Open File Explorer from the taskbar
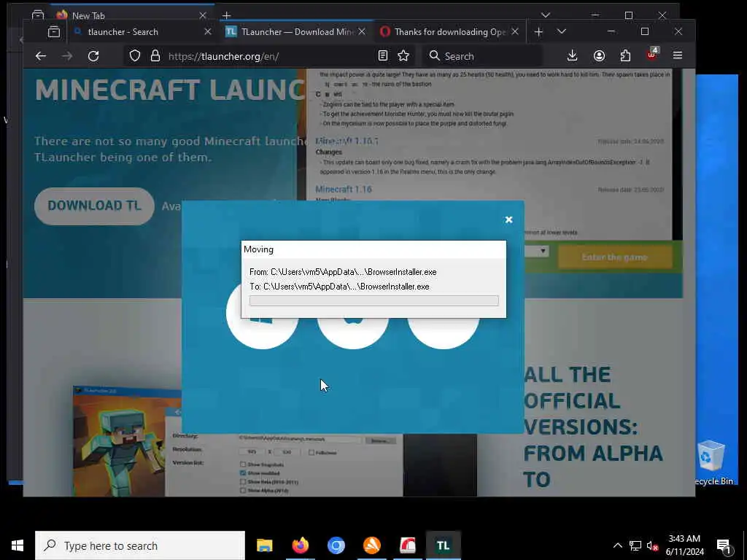747x560 pixels. click(x=264, y=545)
